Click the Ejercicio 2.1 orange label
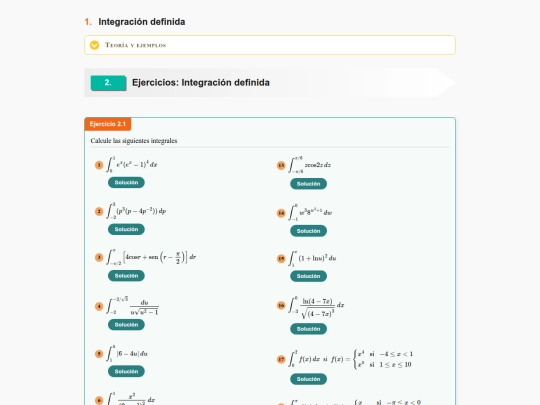The width and height of the screenshot is (540, 405). point(108,124)
